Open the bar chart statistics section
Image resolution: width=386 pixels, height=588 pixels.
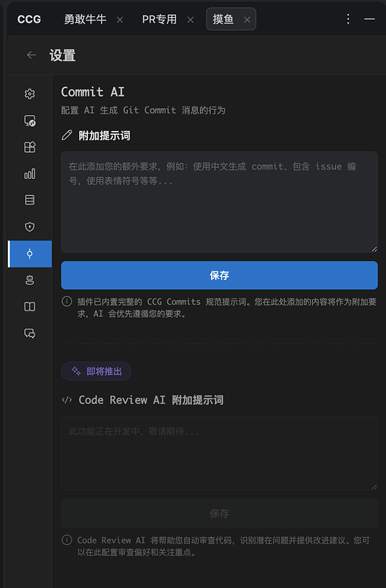point(30,173)
